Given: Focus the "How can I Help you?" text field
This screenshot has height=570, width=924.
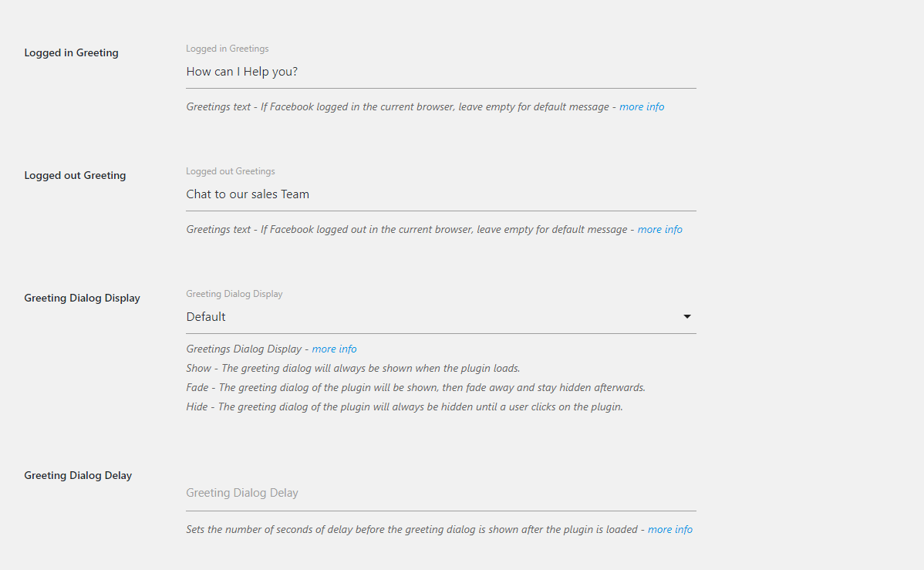Looking at the screenshot, I should [440, 72].
